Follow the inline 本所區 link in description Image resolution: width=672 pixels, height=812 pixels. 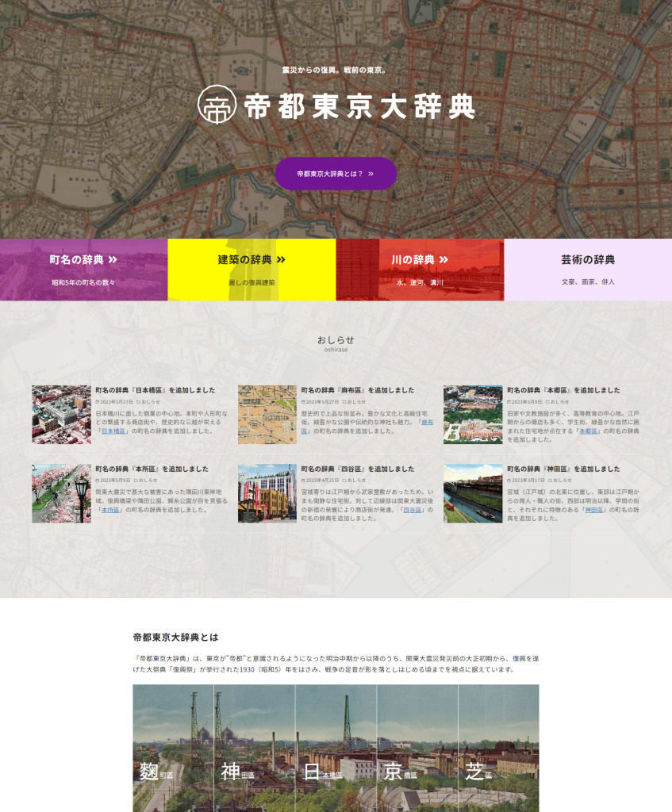coord(110,510)
